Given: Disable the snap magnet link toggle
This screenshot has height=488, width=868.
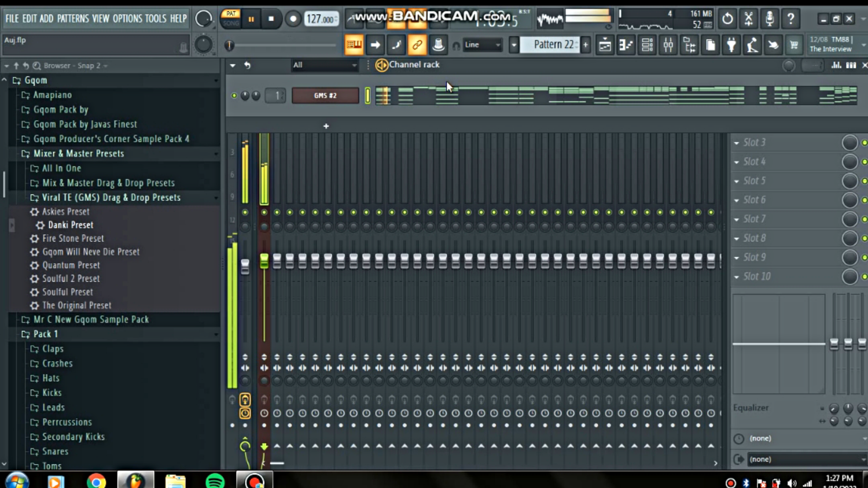Looking at the screenshot, I should coord(417,45).
